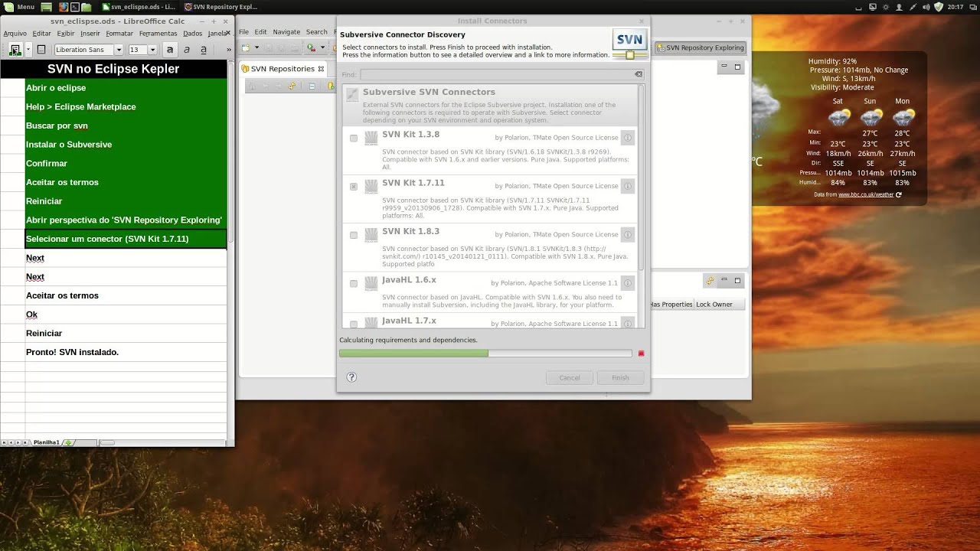
Task: Clear the Find field in connector dialog
Action: pyautogui.click(x=639, y=74)
